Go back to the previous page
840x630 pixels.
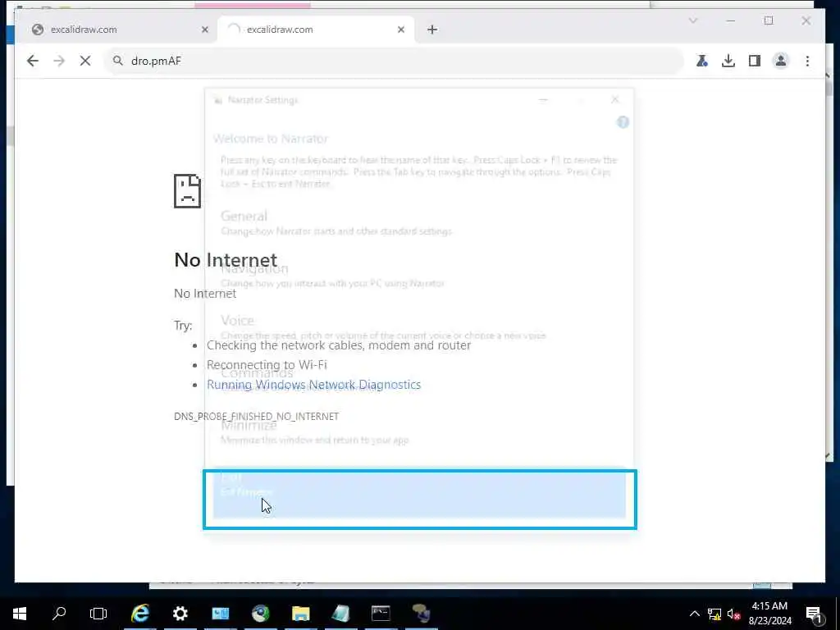click(x=33, y=61)
